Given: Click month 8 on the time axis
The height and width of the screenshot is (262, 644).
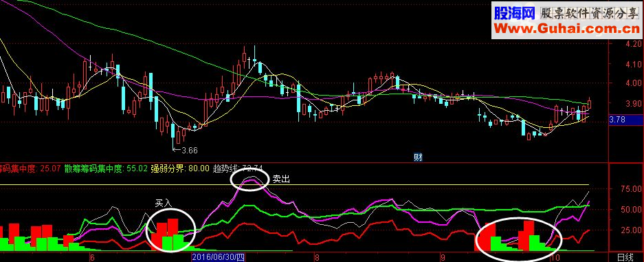Looking at the screenshot, I should (317, 258).
